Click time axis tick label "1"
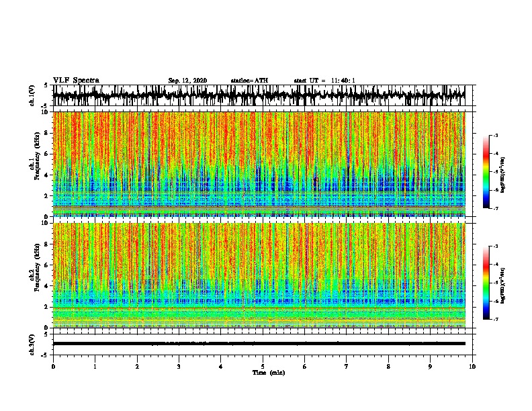532x411 pixels. pos(95,367)
